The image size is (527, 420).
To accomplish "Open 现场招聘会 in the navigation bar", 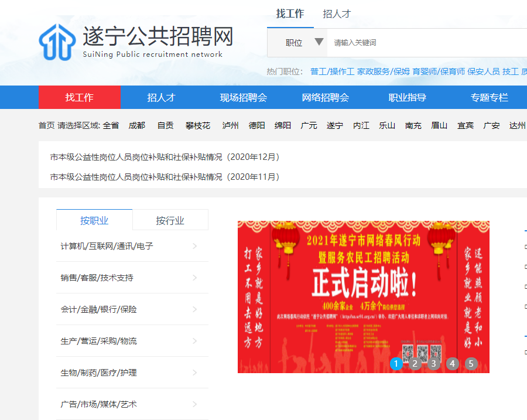I will point(243,98).
